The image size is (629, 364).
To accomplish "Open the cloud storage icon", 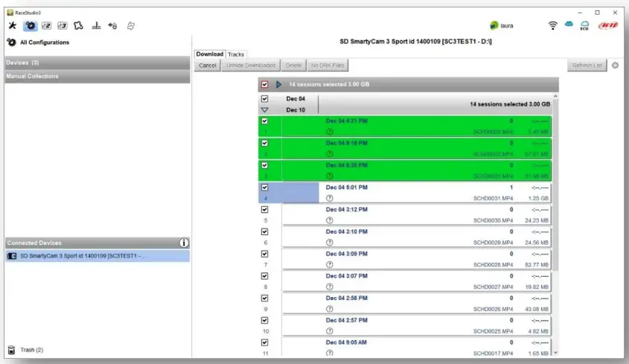I will tap(569, 25).
